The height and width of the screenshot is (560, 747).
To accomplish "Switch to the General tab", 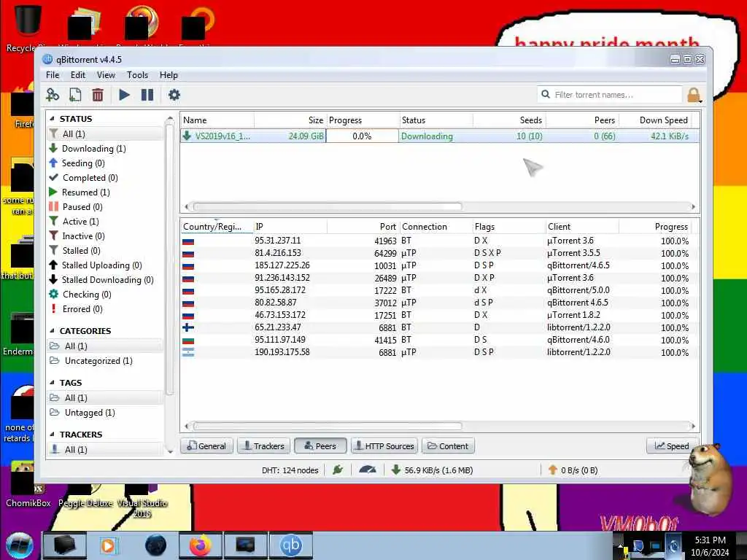I will [x=206, y=446].
